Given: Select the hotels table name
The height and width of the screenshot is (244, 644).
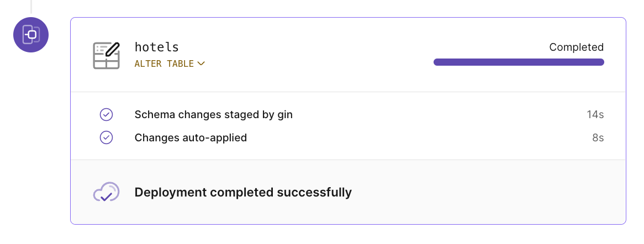Looking at the screenshot, I should pos(157,47).
